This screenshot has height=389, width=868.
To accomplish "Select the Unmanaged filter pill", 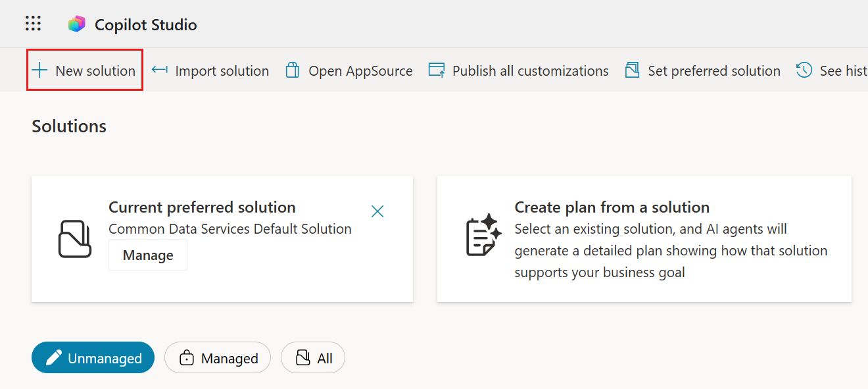I will (x=93, y=358).
